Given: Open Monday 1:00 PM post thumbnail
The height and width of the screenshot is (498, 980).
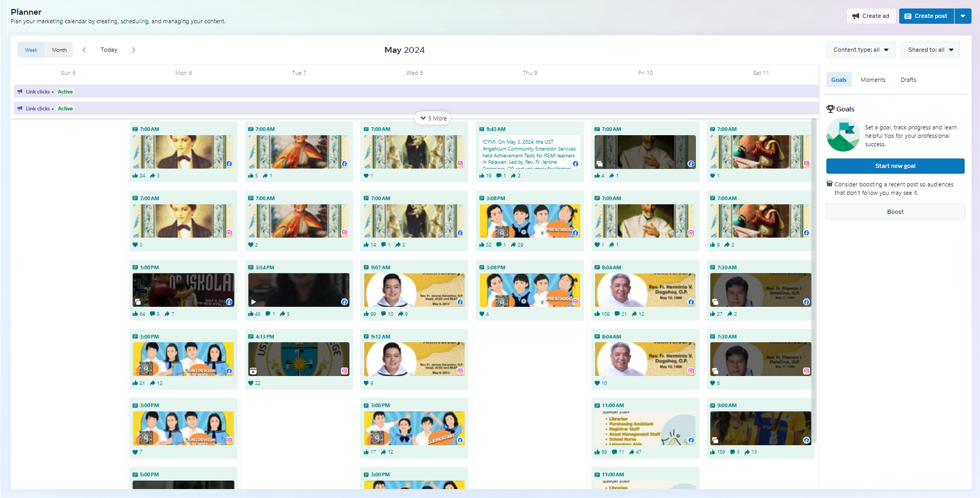Looking at the screenshot, I should pos(183,290).
